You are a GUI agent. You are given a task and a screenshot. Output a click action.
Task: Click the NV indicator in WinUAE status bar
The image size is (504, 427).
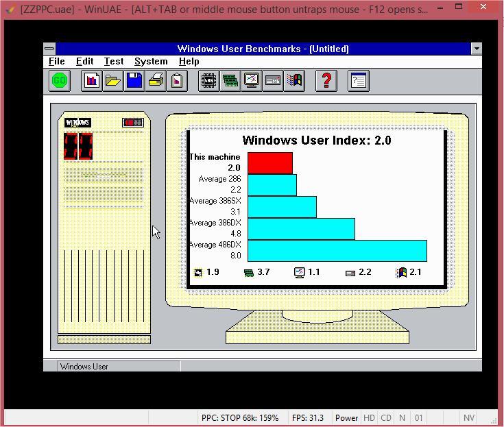[x=468, y=417]
